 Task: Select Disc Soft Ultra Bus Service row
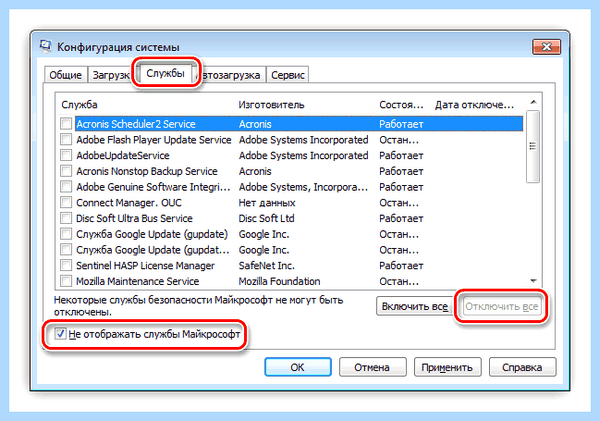(x=291, y=218)
